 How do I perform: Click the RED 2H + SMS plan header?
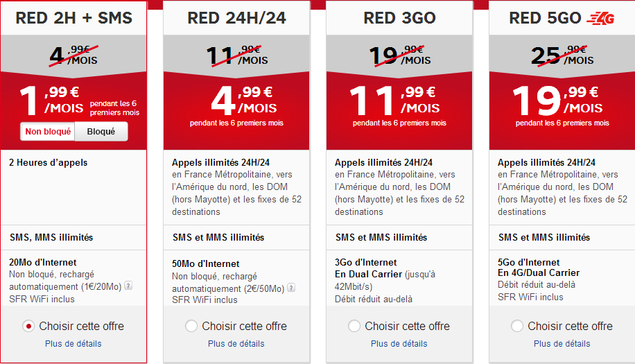tap(73, 18)
